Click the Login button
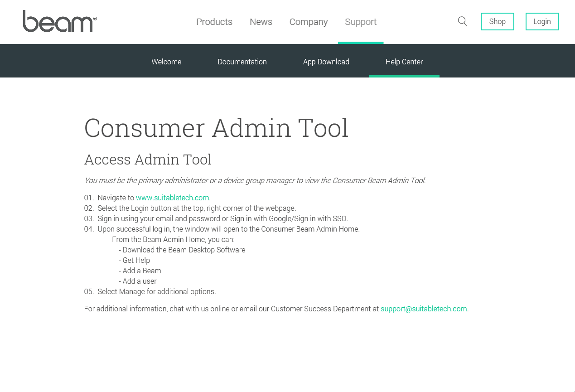Viewport: 575px width, 392px height. pos(542,21)
